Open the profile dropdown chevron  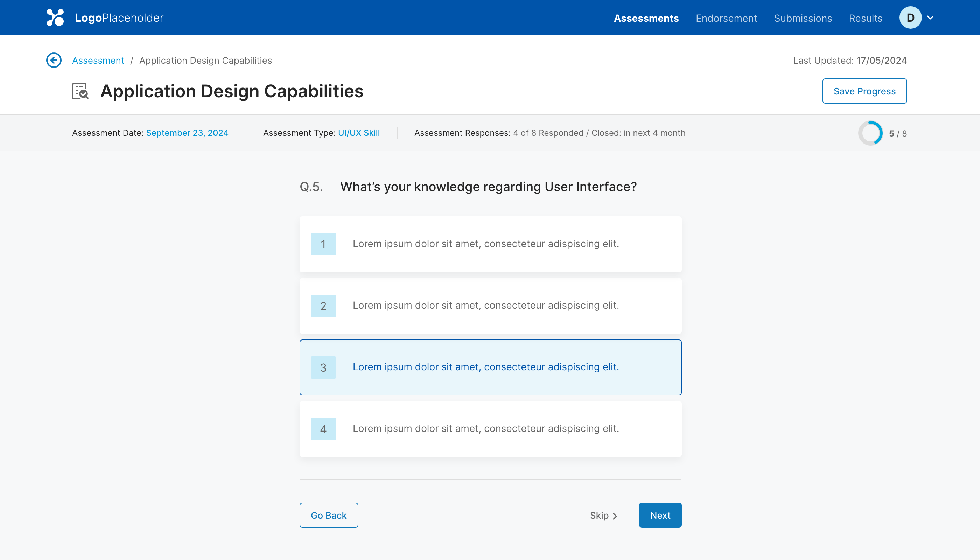(930, 18)
